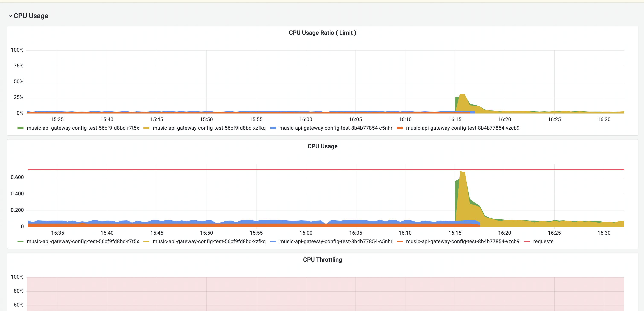Viewport: 644px width, 311px height.
Task: Toggle r7t5x series in Ratio panel legend
Action: [83, 128]
